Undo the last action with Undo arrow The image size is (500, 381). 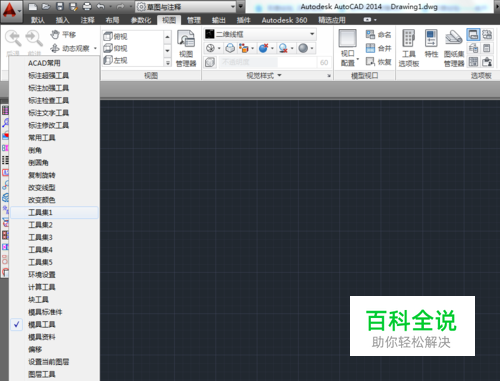[100, 6]
